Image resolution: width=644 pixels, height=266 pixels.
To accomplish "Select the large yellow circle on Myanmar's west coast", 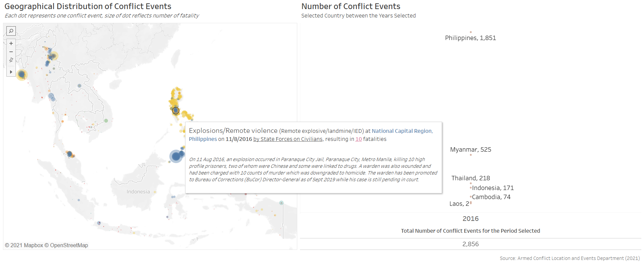I will pos(22,74).
